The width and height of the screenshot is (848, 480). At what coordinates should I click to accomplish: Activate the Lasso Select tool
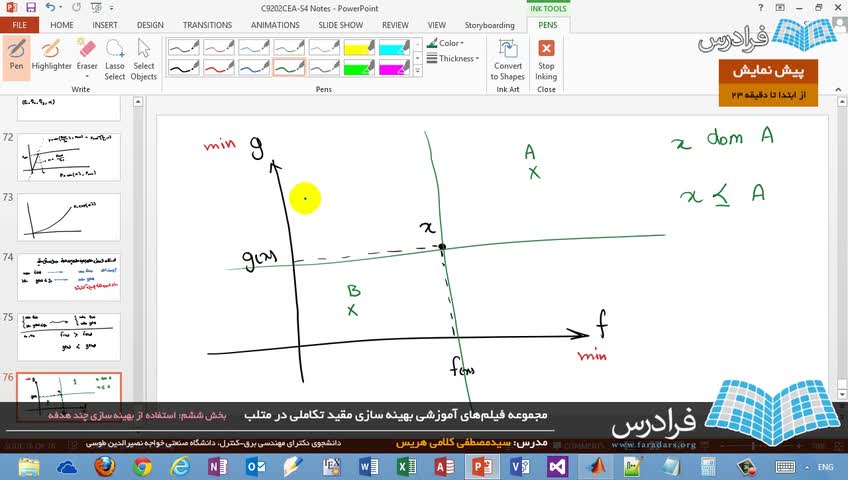click(115, 58)
